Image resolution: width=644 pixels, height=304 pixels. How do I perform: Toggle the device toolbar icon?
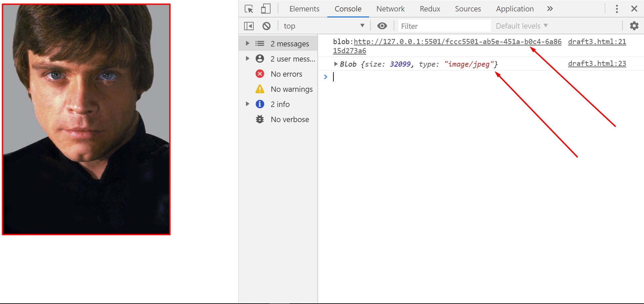(266, 9)
